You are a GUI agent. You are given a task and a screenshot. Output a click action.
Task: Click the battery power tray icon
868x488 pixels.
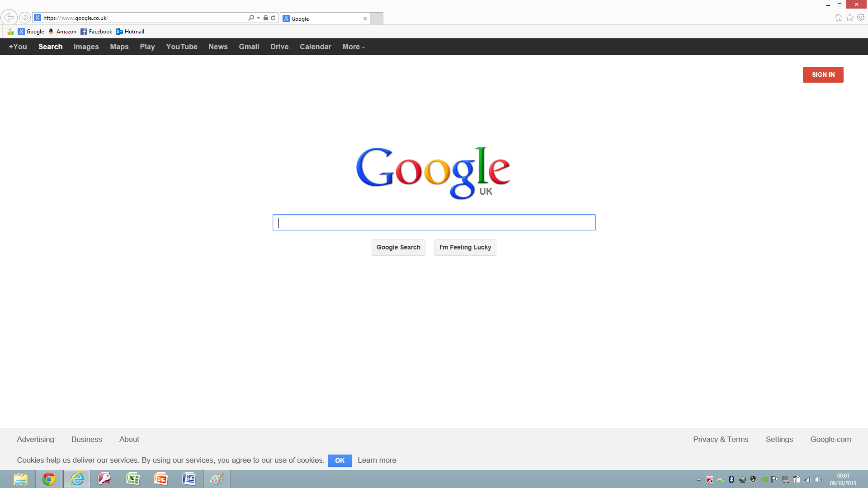797,479
